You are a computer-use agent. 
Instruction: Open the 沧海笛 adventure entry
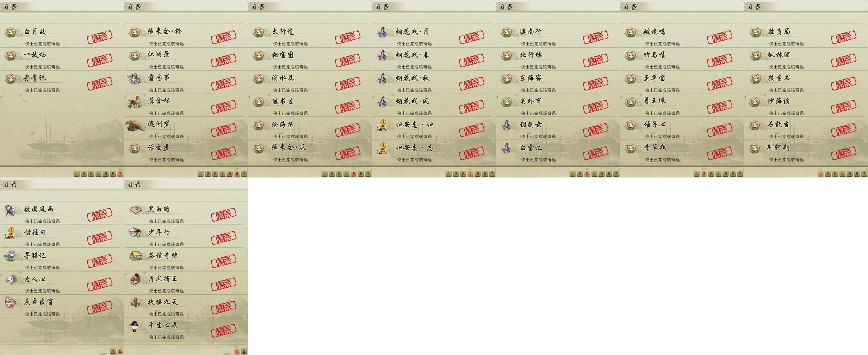point(310,128)
